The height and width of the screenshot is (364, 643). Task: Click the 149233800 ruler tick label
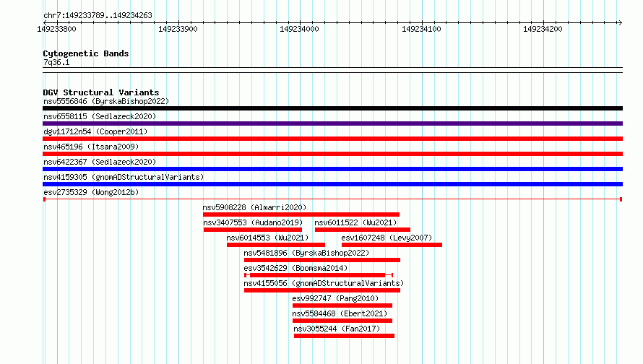[x=56, y=29]
